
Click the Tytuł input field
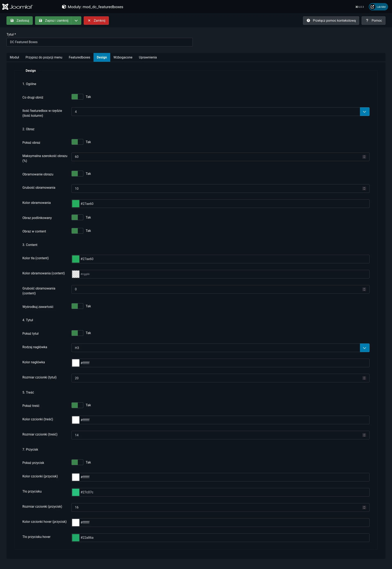[x=99, y=42]
